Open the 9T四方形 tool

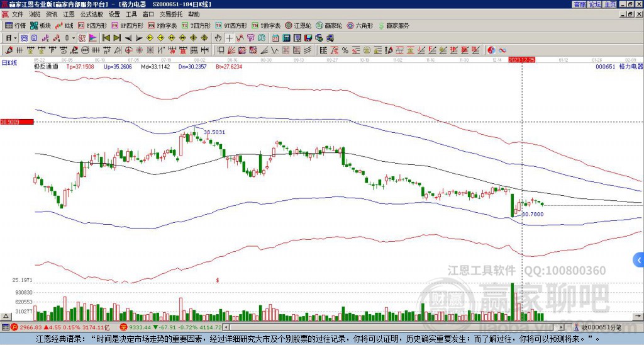coord(231,25)
